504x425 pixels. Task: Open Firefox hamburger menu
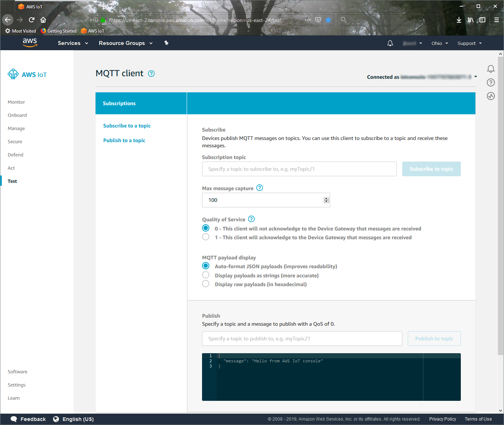click(x=497, y=20)
